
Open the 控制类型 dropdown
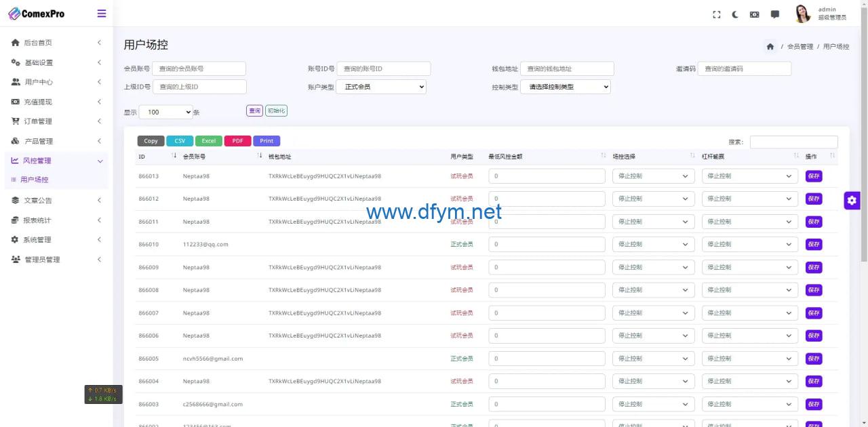pyautogui.click(x=566, y=87)
